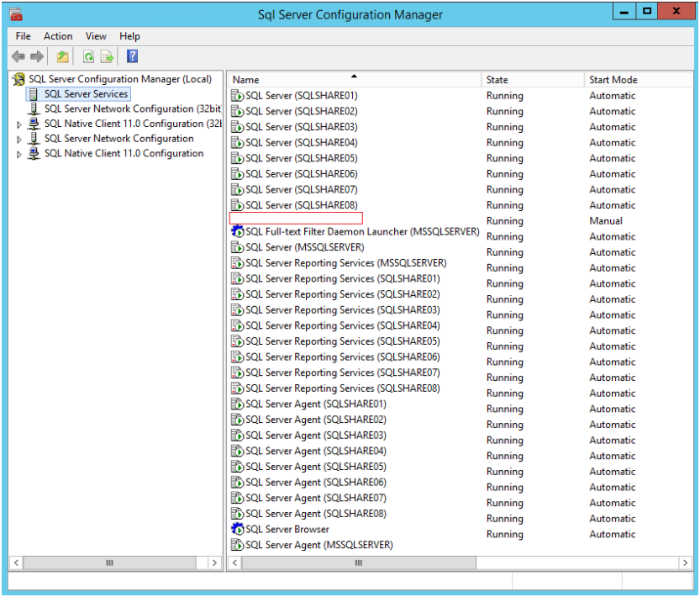Click the Native Client 11.0 Configuration (32bit) icon

tap(34, 124)
